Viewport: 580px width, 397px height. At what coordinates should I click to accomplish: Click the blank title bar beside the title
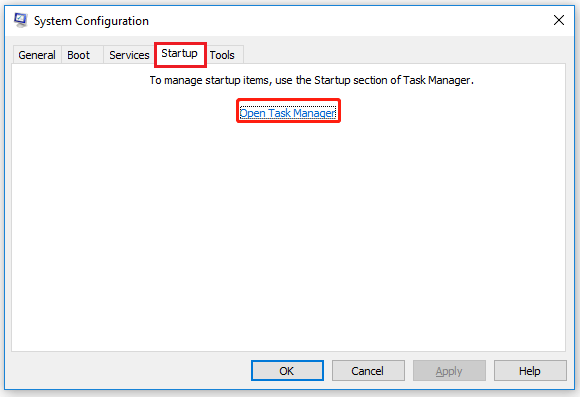click(x=348, y=21)
